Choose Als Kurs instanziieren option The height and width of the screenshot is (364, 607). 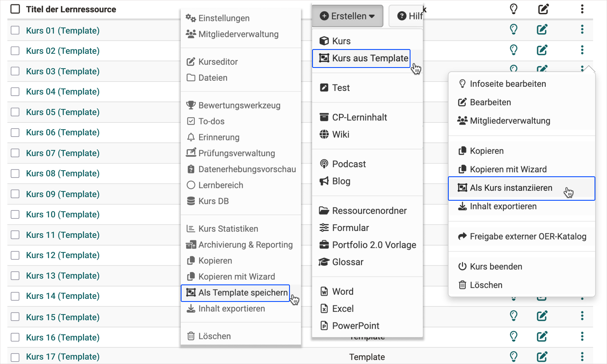coord(511,188)
